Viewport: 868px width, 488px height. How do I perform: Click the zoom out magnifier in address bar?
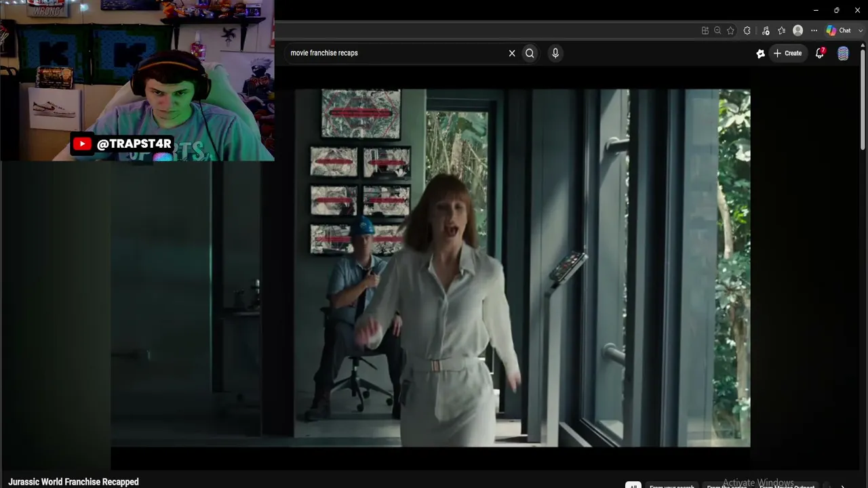(717, 30)
